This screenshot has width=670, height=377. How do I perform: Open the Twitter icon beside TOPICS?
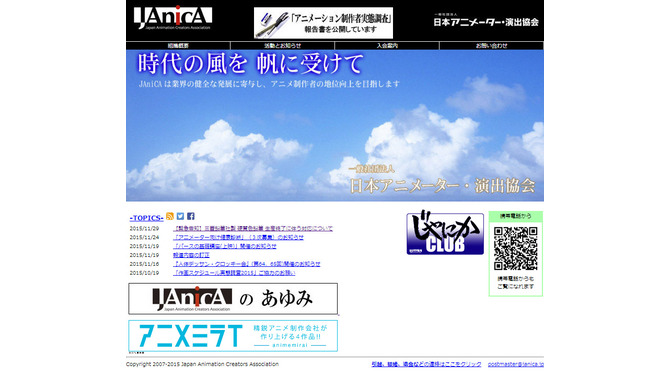pos(180,216)
